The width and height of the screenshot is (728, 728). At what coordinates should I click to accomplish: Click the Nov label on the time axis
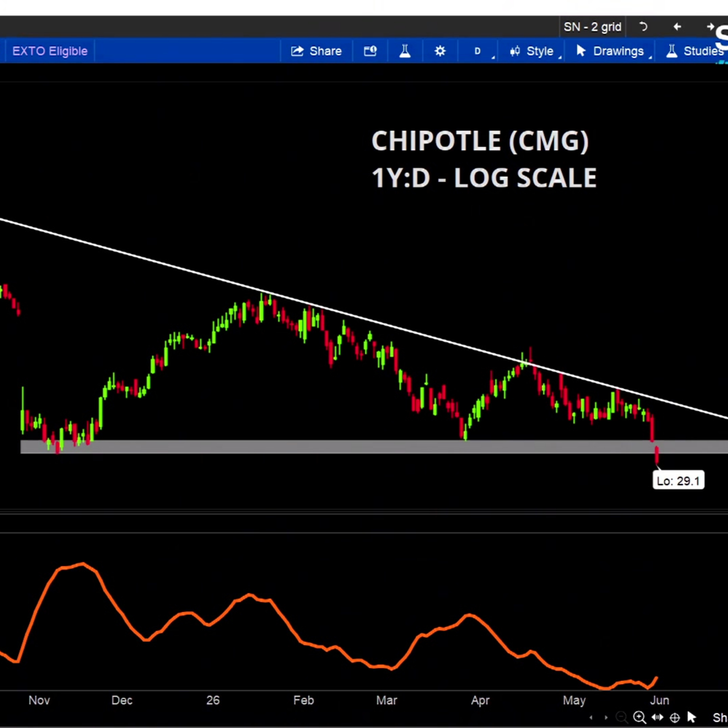coord(39,700)
